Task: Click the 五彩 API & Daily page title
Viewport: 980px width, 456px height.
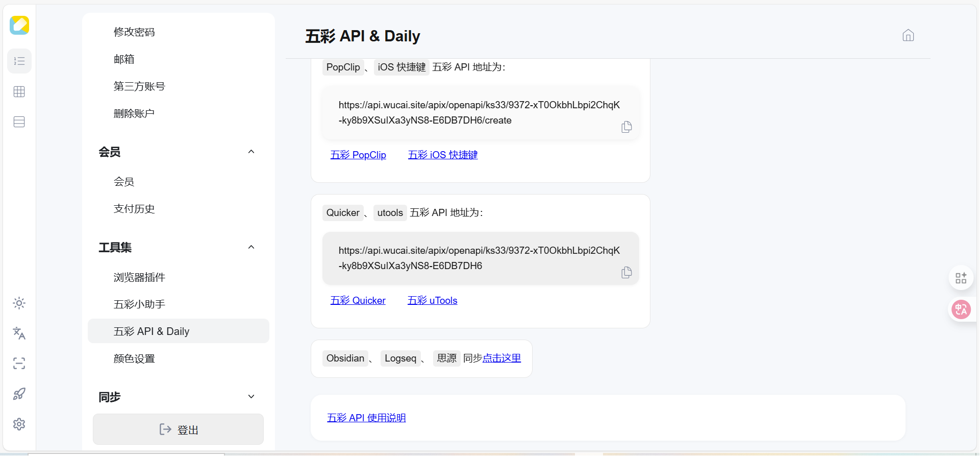Action: coord(363,36)
